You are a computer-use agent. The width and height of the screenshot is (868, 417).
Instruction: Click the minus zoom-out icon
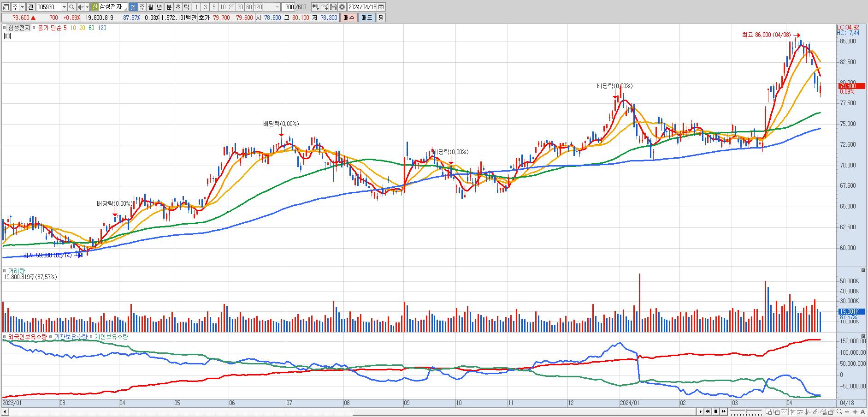coord(847,412)
